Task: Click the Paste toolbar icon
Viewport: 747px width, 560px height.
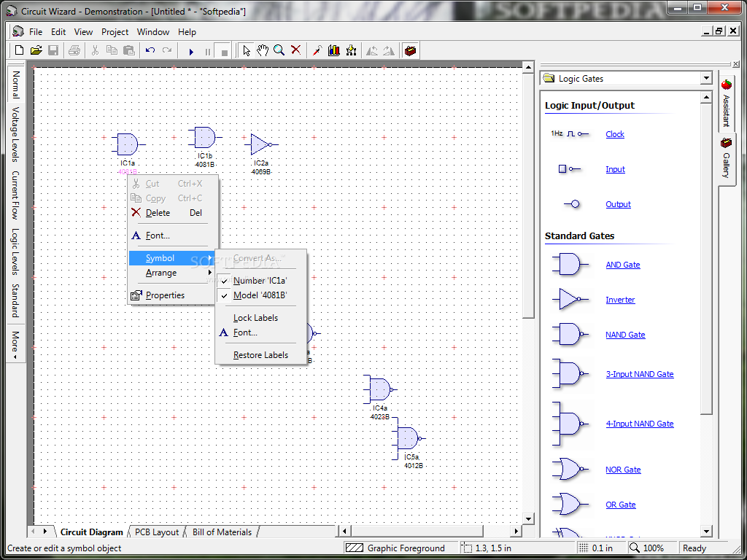Action: (x=128, y=50)
